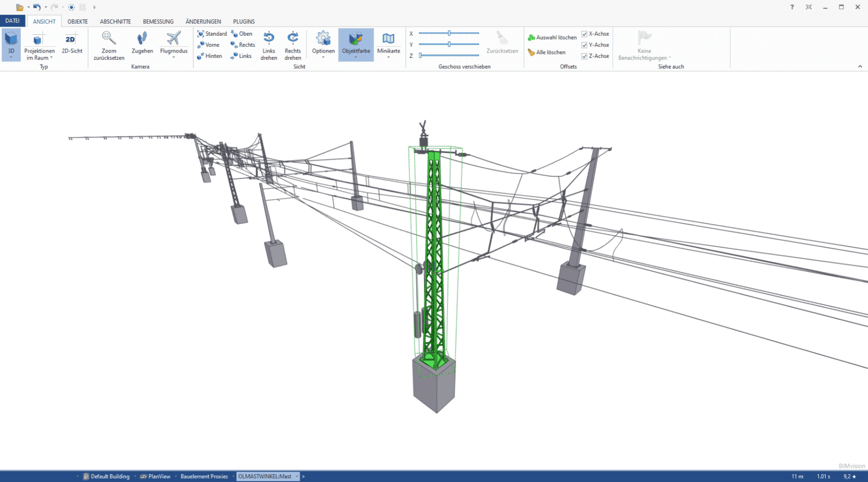Switch to 2D-Sicht view
This screenshot has width=868, height=482.
pos(72,44)
